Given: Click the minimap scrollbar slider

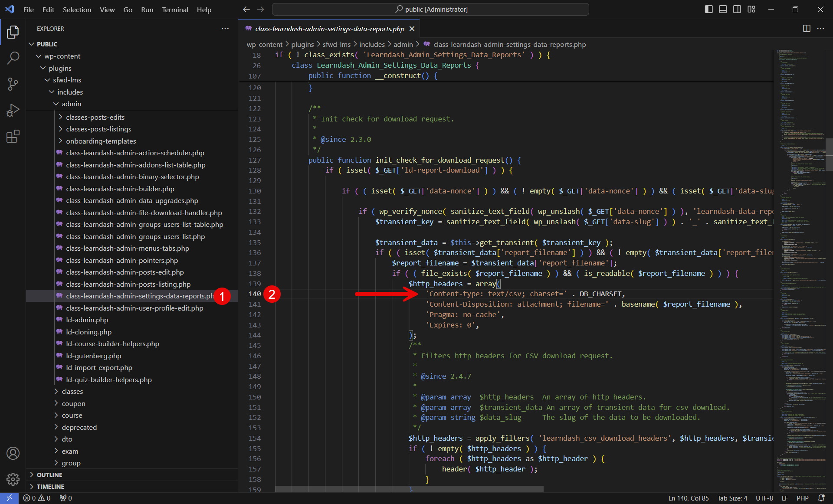Looking at the screenshot, I should [829, 154].
